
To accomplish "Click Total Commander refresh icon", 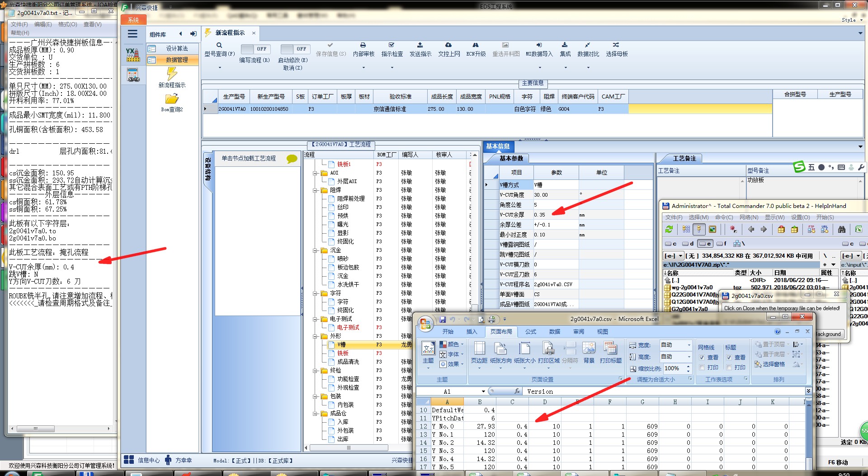I will point(669,230).
